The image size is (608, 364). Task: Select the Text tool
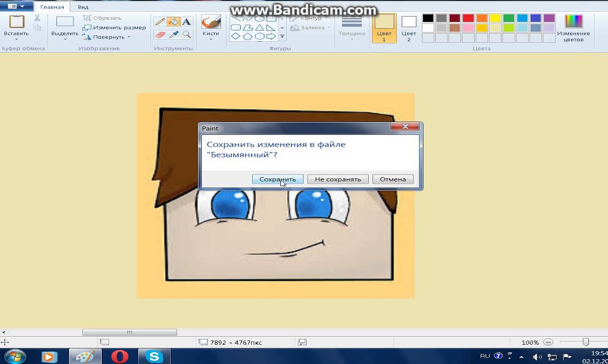pyautogui.click(x=186, y=22)
